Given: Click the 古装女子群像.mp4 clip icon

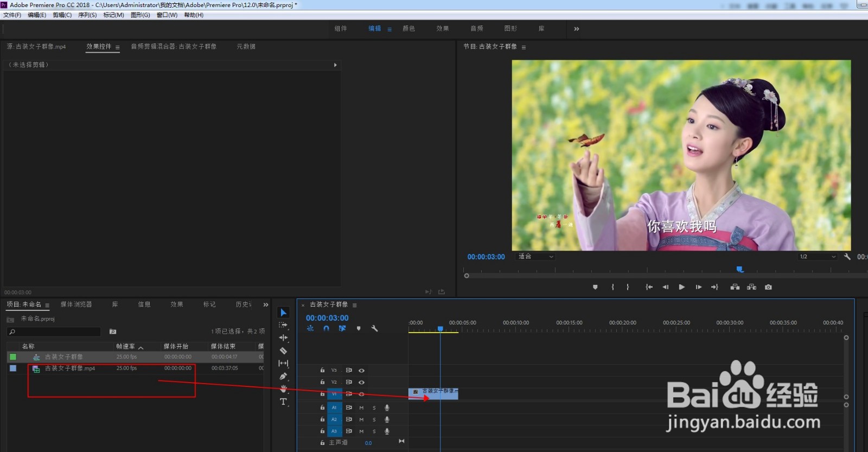Looking at the screenshot, I should pyautogui.click(x=36, y=369).
